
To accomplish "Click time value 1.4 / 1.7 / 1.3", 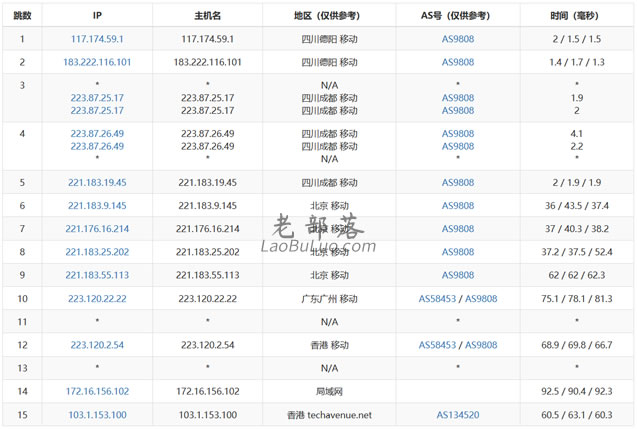I will pos(576,62).
